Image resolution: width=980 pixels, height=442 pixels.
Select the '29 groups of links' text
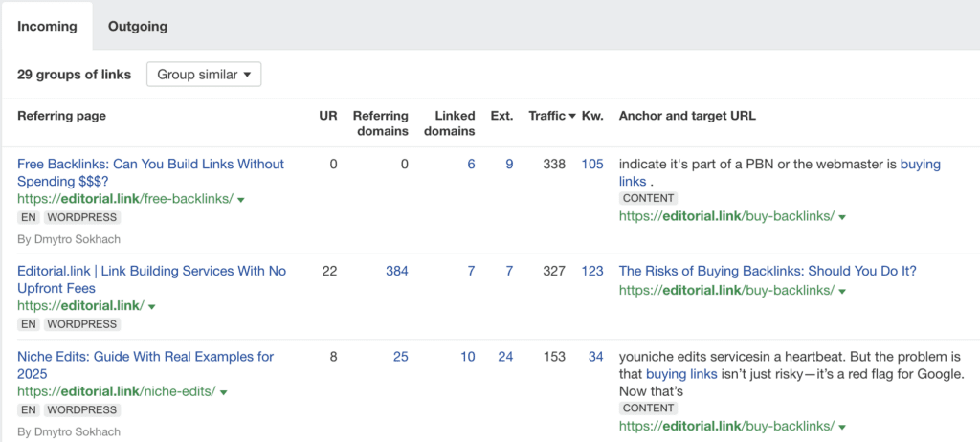tap(75, 75)
